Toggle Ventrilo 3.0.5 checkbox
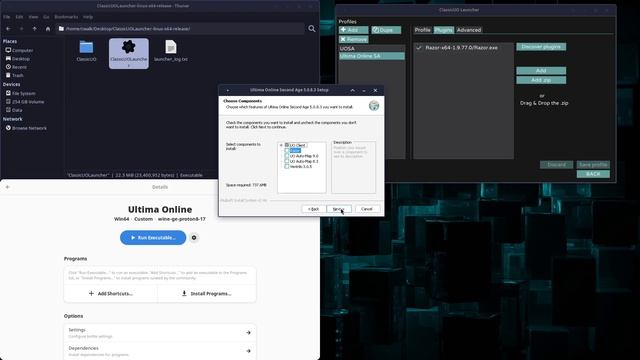 point(287,166)
